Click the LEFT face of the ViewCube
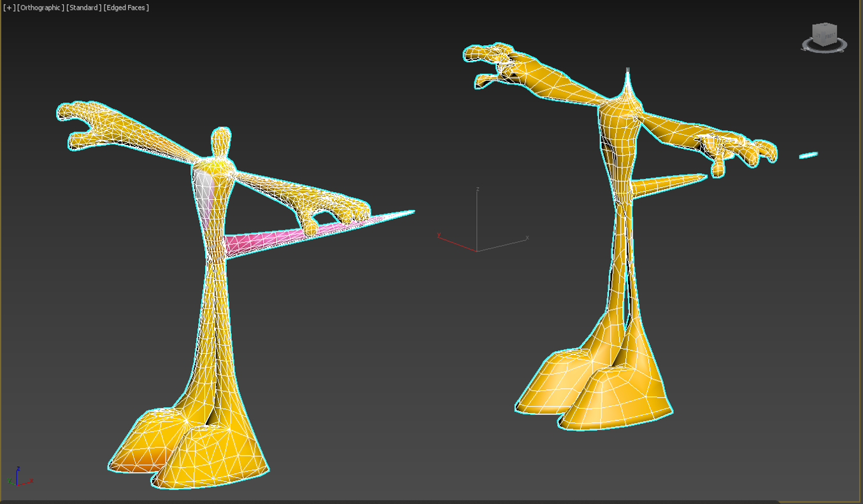The height and width of the screenshot is (504, 863). pyautogui.click(x=818, y=35)
